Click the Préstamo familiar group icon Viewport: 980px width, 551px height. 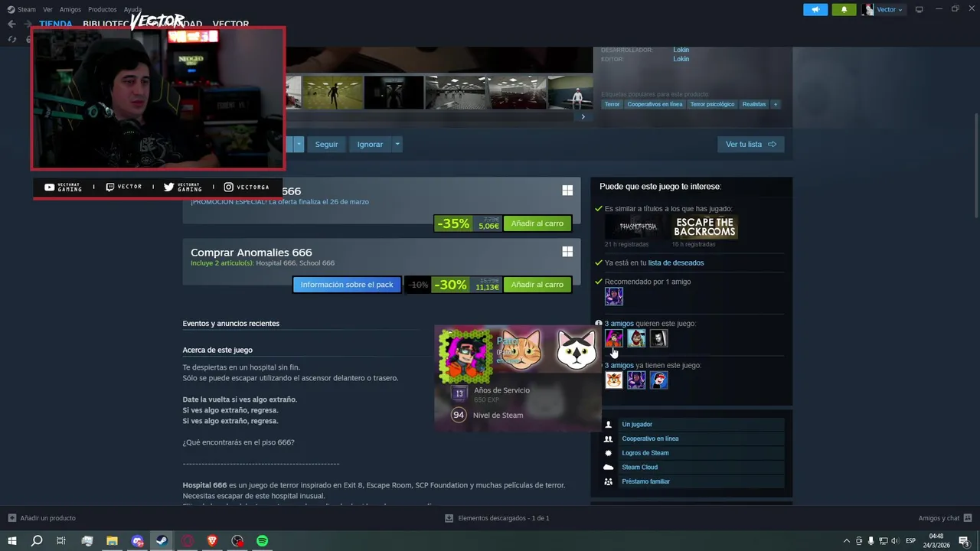(x=609, y=481)
